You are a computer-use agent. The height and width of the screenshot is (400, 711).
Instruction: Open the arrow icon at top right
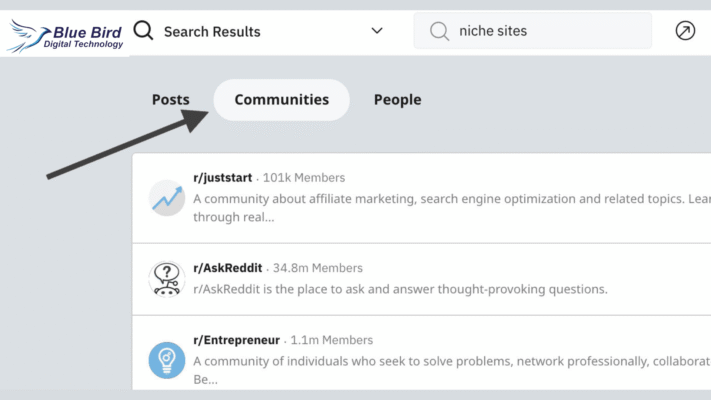click(x=685, y=31)
